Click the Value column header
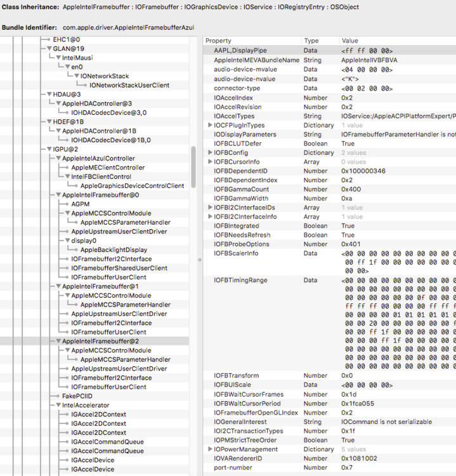 (x=349, y=41)
